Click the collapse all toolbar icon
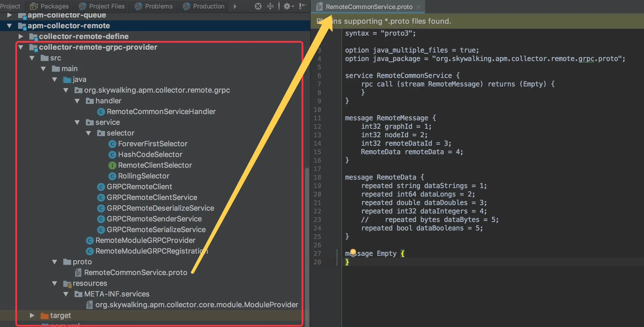 270,6
